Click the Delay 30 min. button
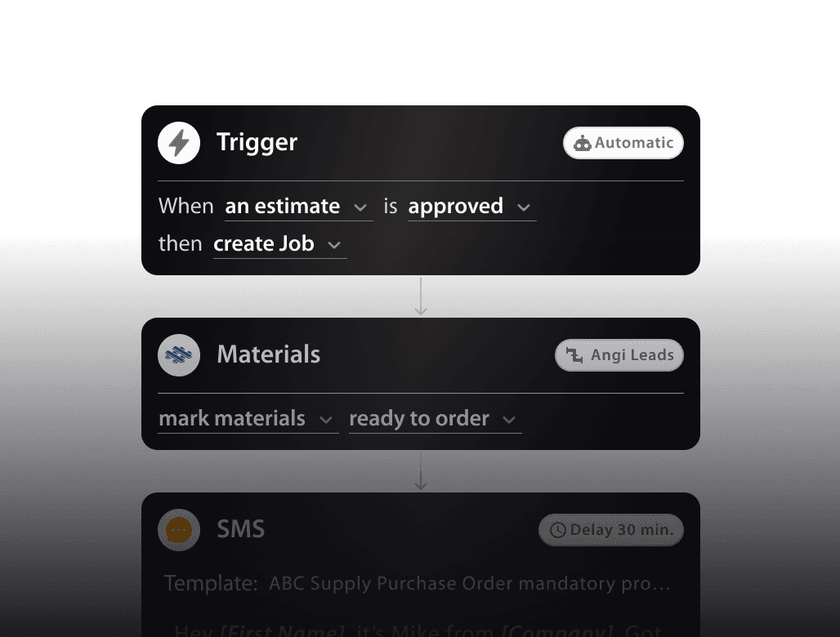The image size is (840, 637). [611, 530]
